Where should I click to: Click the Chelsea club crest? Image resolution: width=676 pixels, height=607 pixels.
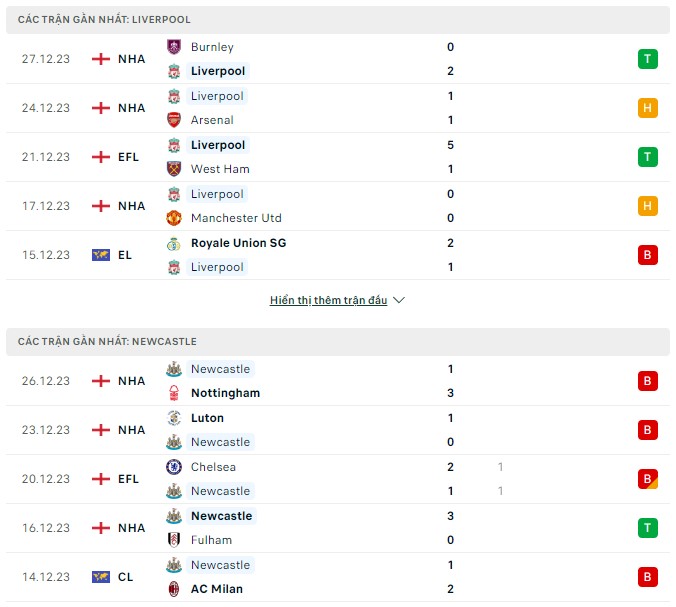[174, 467]
